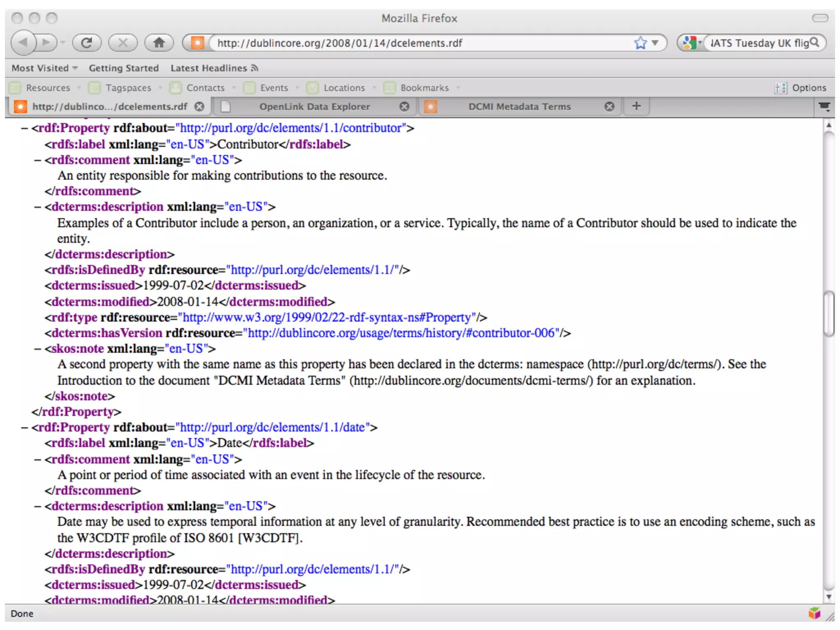Click the Stop loading button
The image size is (840, 630).
coord(123,43)
